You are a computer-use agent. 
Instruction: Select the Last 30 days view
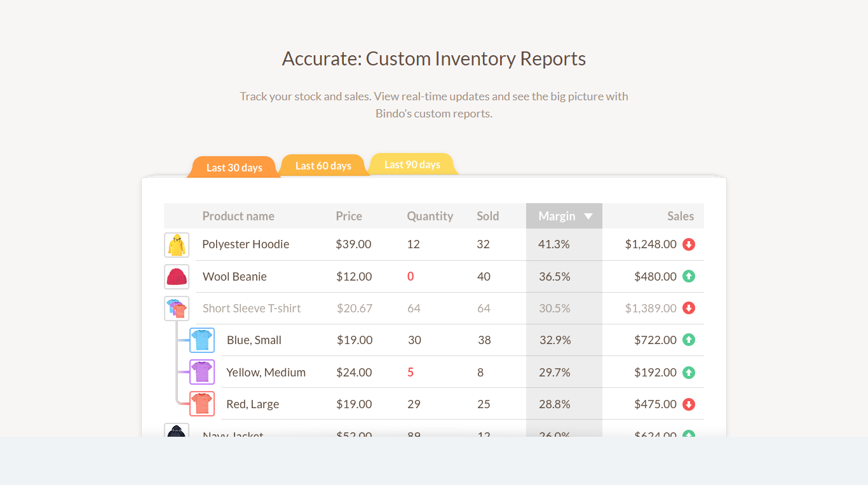point(234,168)
